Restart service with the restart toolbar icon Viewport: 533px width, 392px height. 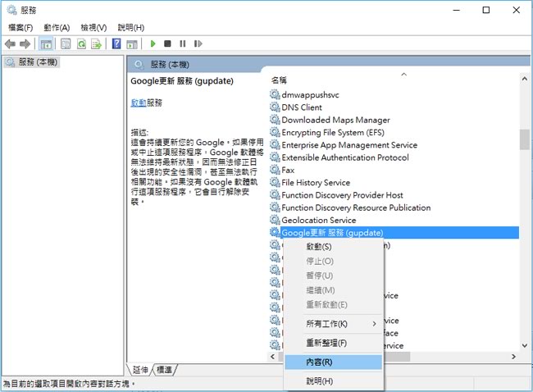[198, 43]
